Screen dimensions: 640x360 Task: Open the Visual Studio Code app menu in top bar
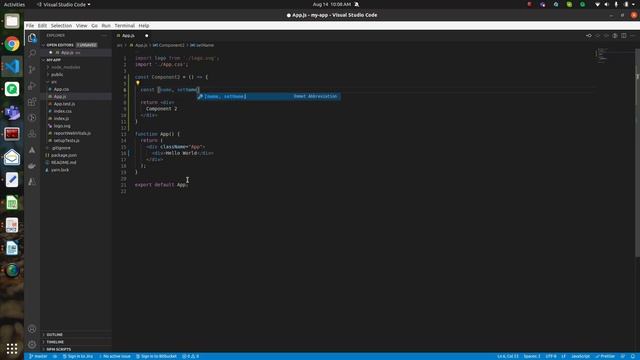(64, 4)
